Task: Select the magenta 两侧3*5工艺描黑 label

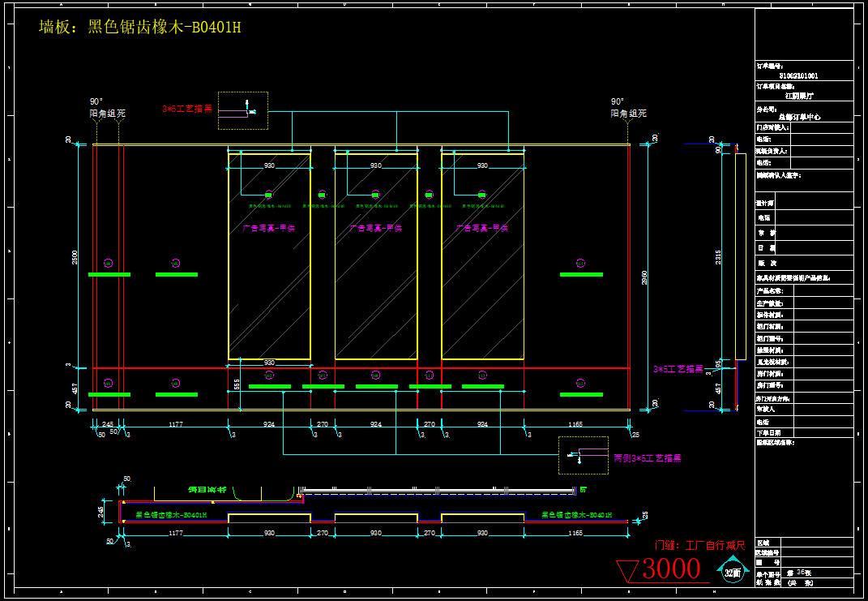Action: pos(647,458)
